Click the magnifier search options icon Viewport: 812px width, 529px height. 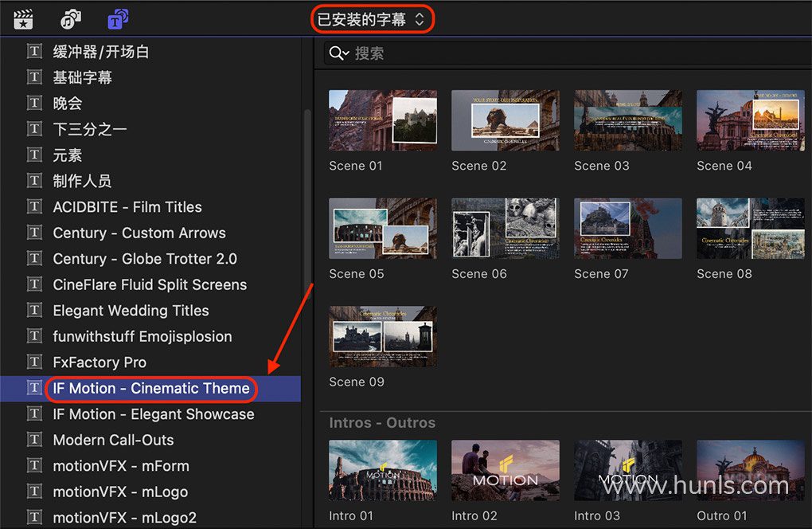click(x=338, y=53)
